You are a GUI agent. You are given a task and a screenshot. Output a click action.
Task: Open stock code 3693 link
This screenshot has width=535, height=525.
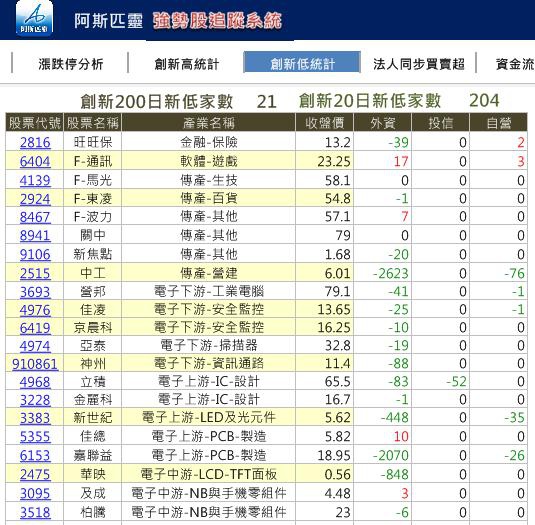pyautogui.click(x=35, y=292)
